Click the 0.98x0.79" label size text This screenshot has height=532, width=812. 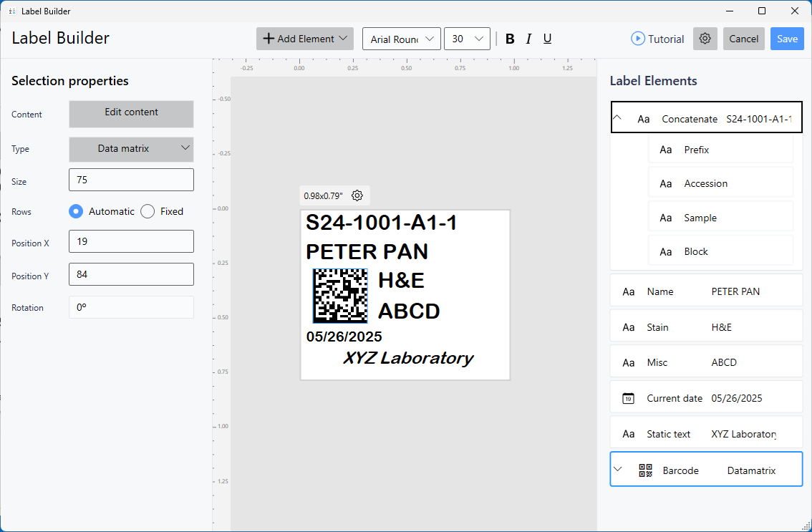point(323,195)
